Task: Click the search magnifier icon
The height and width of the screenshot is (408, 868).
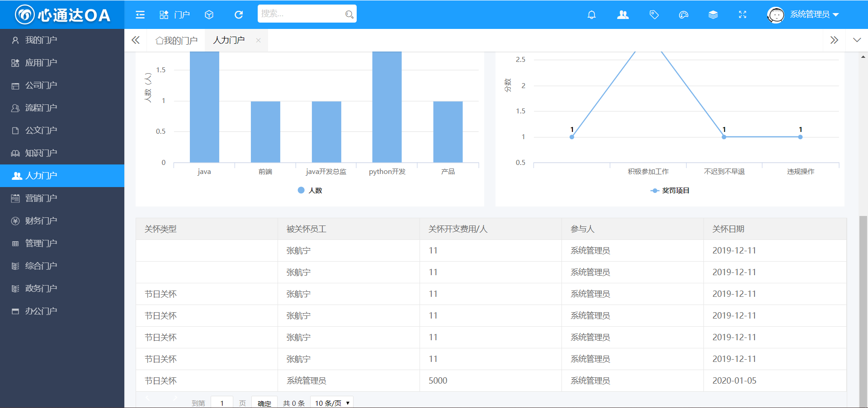Action: (x=349, y=14)
